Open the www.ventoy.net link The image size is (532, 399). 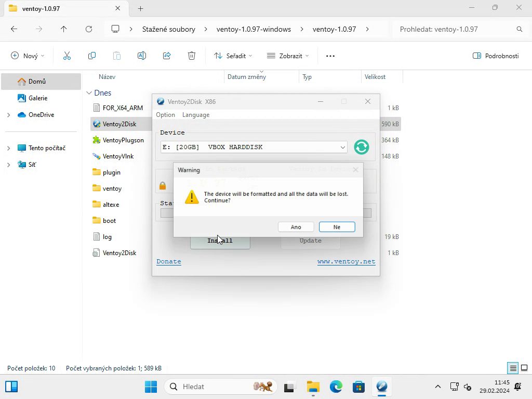click(346, 262)
